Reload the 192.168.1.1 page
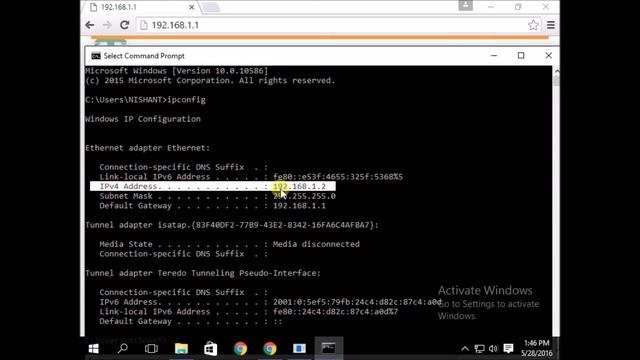 click(x=124, y=25)
